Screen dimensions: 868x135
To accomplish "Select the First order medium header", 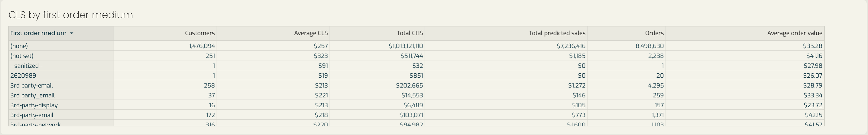I will pyautogui.click(x=38, y=33).
